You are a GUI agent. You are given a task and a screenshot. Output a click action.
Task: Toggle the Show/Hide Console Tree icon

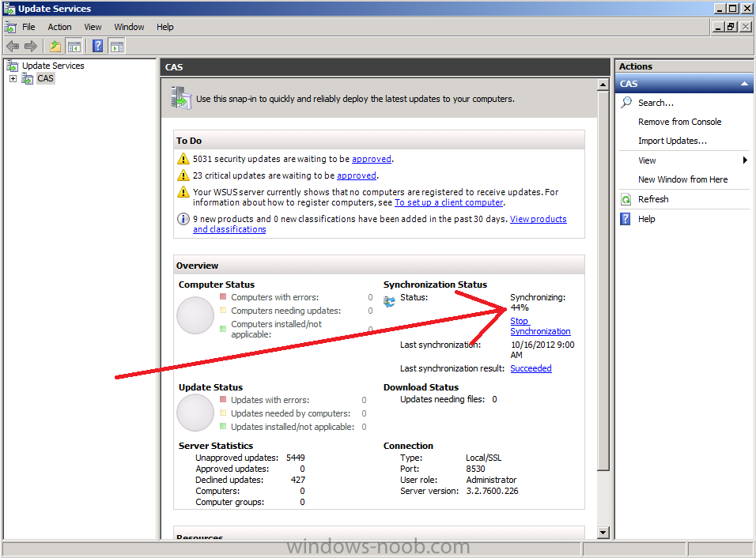(74, 47)
